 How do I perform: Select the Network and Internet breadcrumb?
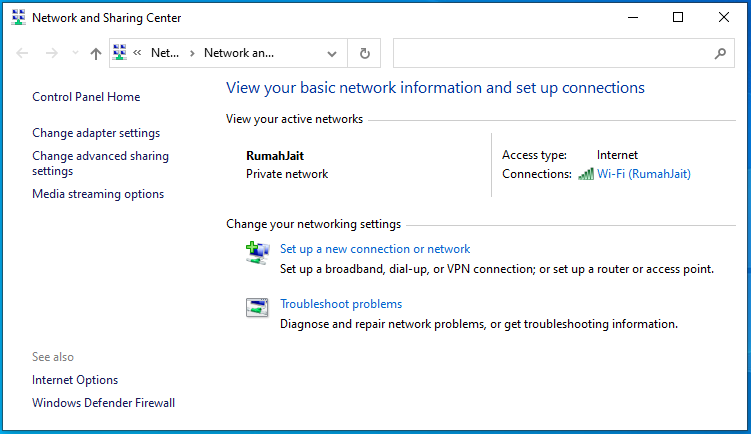pyautogui.click(x=165, y=53)
